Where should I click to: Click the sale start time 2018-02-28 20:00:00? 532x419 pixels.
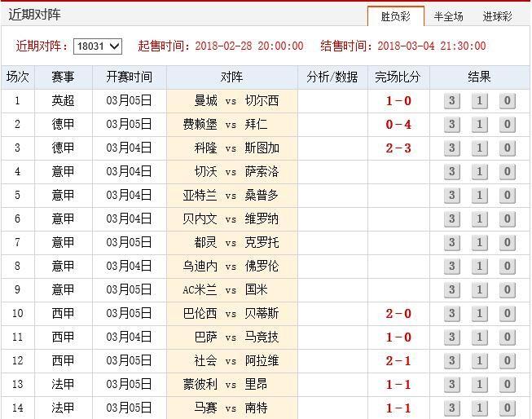coord(249,46)
